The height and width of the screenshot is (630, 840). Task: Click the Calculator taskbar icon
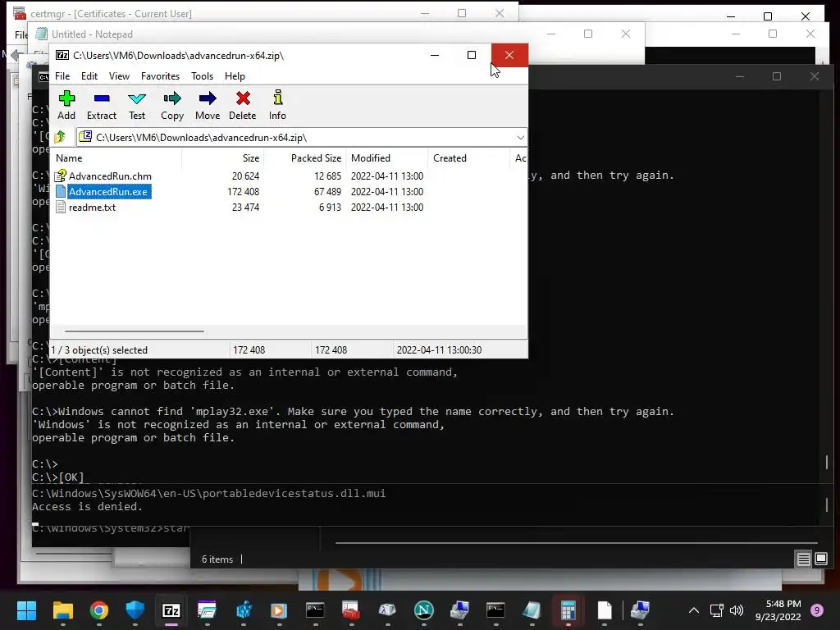568,610
